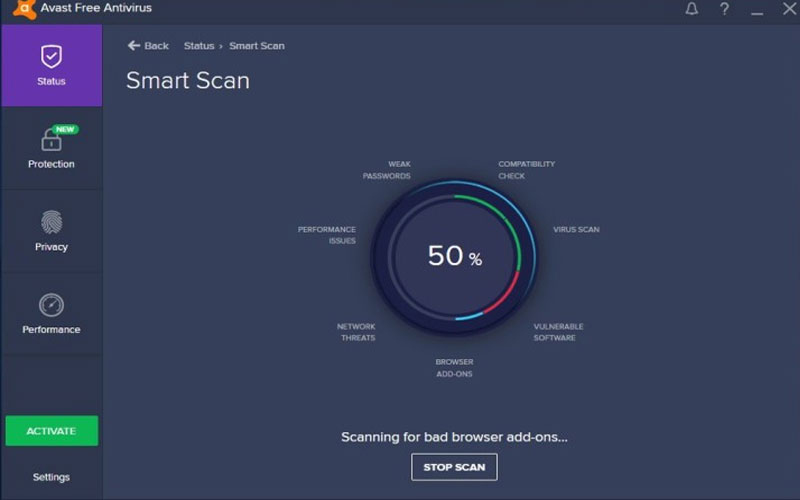Open the Performance gauge icon

pos(52,305)
